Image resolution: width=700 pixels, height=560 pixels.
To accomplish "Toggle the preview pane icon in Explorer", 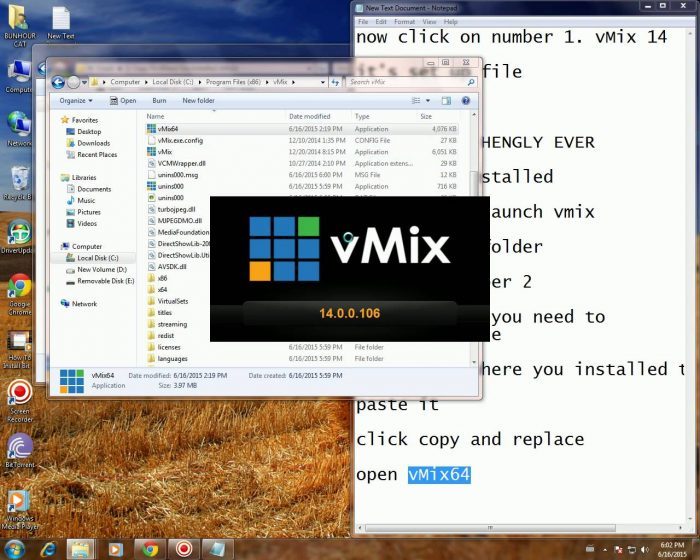I will tap(446, 100).
